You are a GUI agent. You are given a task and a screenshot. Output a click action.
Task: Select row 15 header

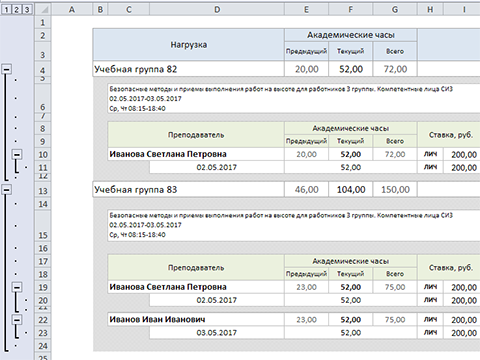click(x=43, y=226)
